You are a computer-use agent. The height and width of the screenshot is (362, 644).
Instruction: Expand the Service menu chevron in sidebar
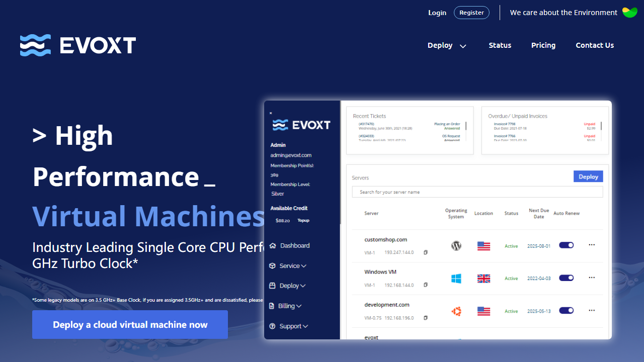point(303,266)
